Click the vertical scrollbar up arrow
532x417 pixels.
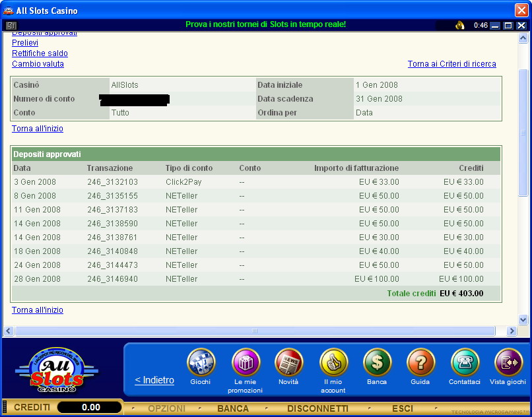click(x=523, y=38)
